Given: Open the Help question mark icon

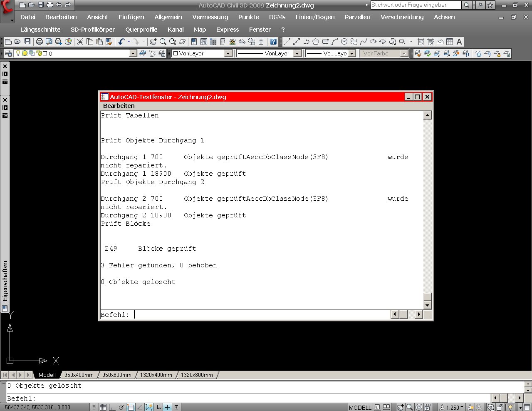Looking at the screenshot, I should [x=273, y=42].
